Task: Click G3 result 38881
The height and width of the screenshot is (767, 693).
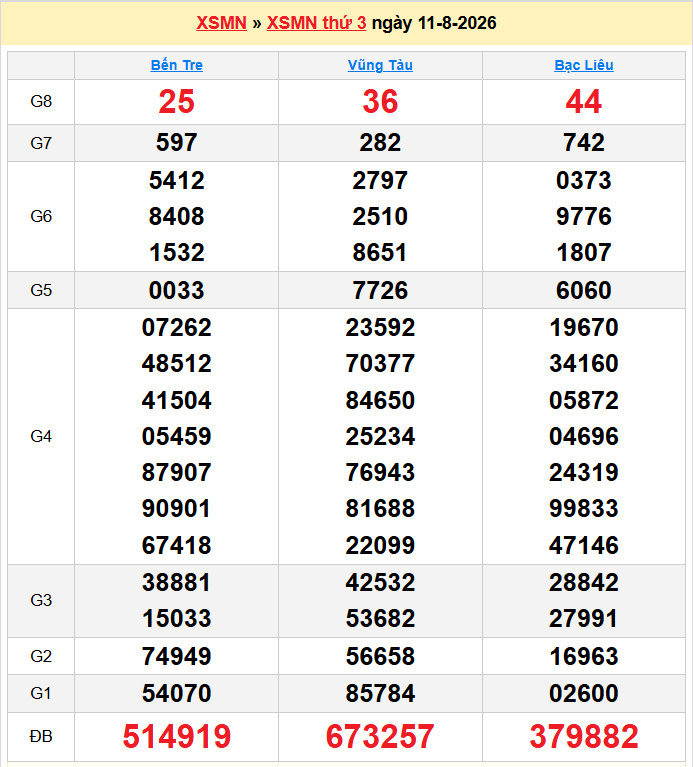Action: click(177, 582)
